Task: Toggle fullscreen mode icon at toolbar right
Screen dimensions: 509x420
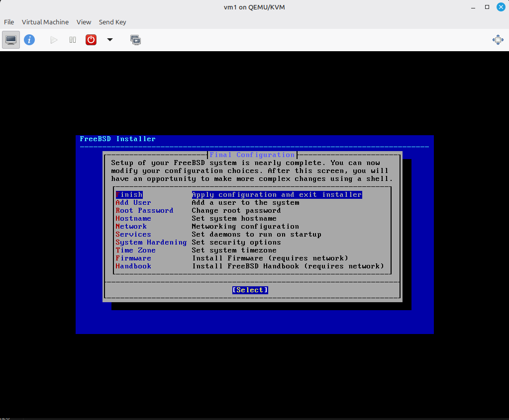Action: [498, 40]
